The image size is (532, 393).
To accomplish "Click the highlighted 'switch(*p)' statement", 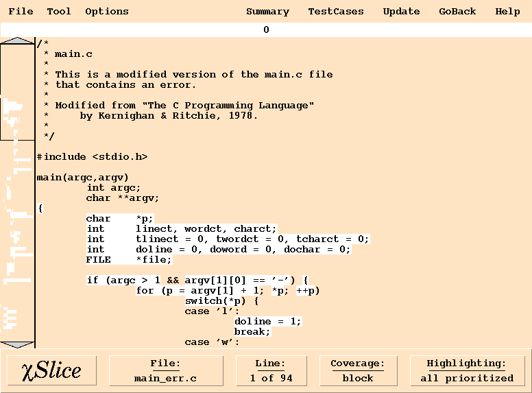I will (x=215, y=300).
